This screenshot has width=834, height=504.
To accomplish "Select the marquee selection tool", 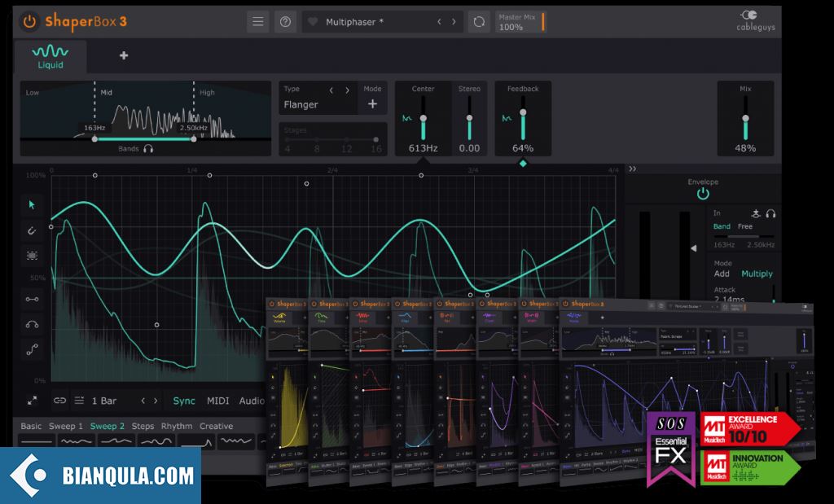I will 32,256.
